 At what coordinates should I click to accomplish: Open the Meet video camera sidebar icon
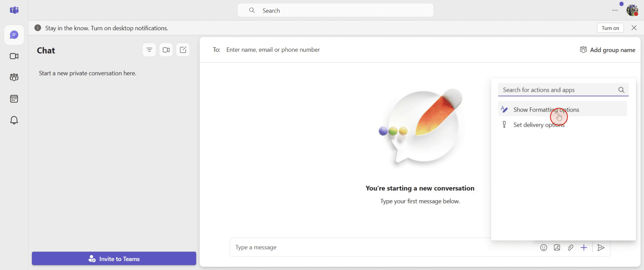tap(14, 56)
